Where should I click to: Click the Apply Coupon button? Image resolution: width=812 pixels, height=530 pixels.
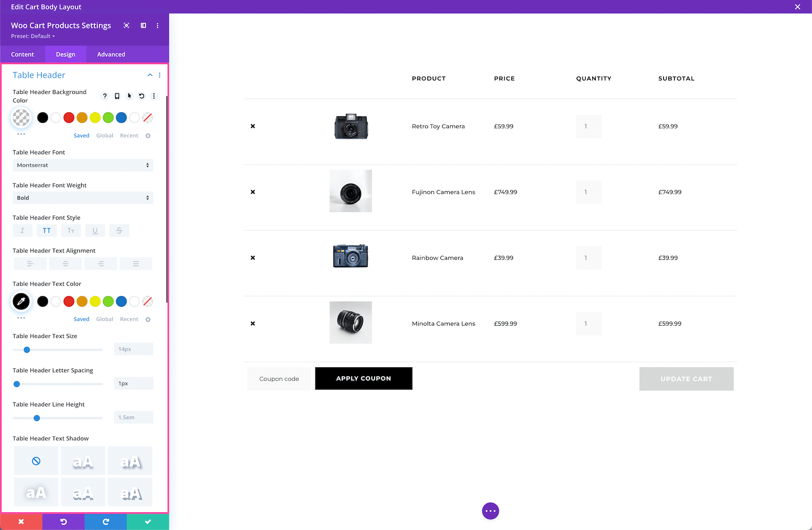pos(363,378)
